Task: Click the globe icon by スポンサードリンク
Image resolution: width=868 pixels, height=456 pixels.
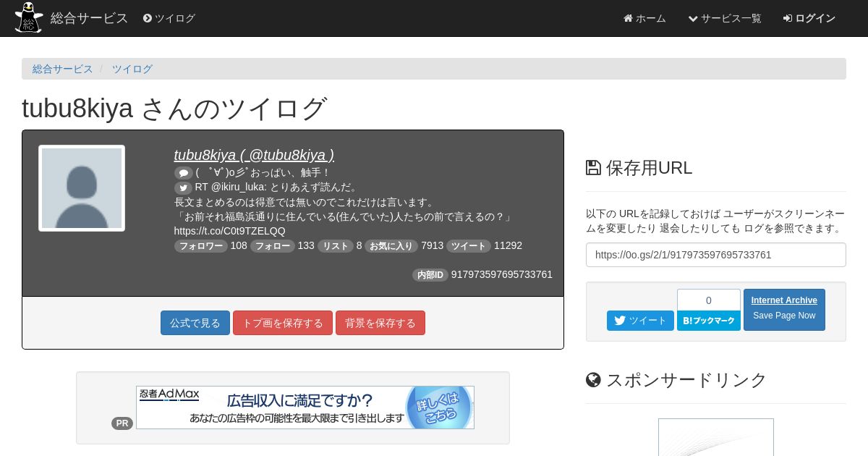Action: [x=593, y=380]
